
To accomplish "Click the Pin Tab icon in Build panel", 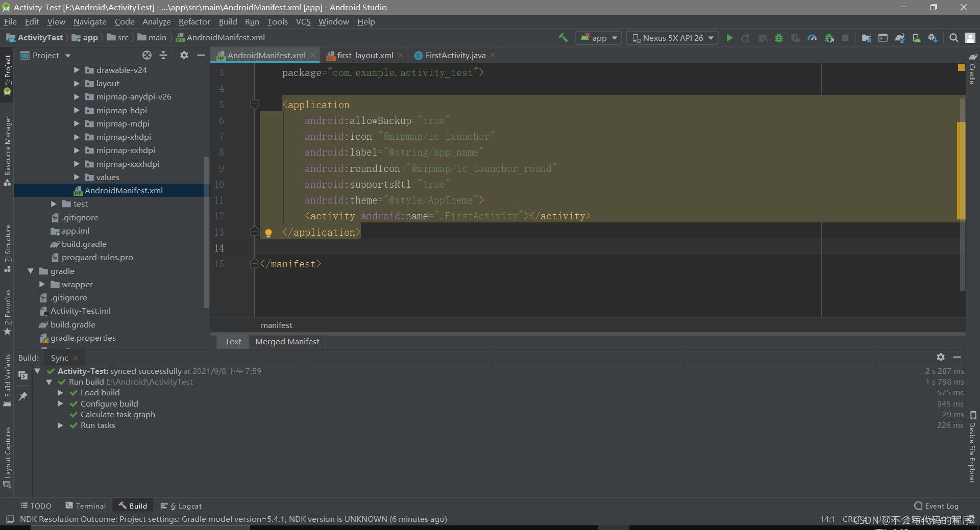I will [23, 396].
